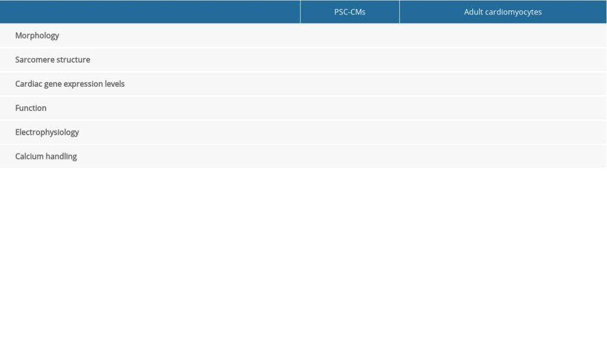This screenshot has height=364, width=607.
Task: Click the PSC-CMs column header
Action: 350,12
